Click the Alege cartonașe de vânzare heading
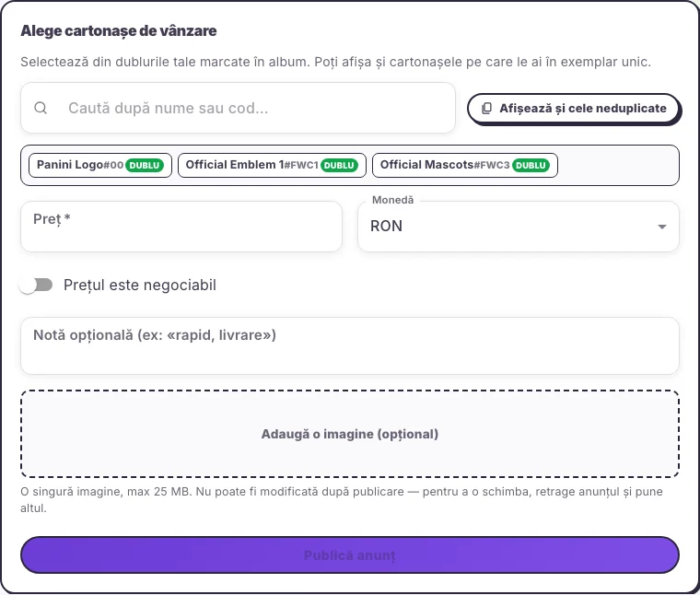Image resolution: width=700 pixels, height=595 pixels. [x=119, y=30]
